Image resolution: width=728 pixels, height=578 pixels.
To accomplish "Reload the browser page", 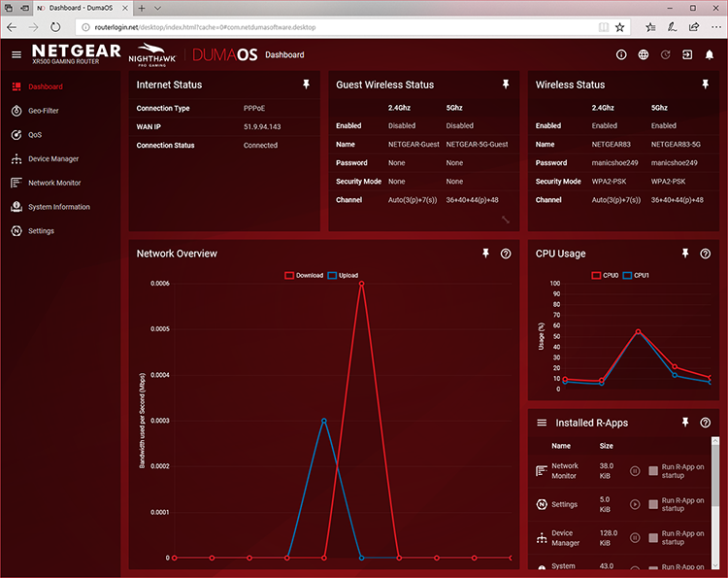I will pyautogui.click(x=55, y=27).
